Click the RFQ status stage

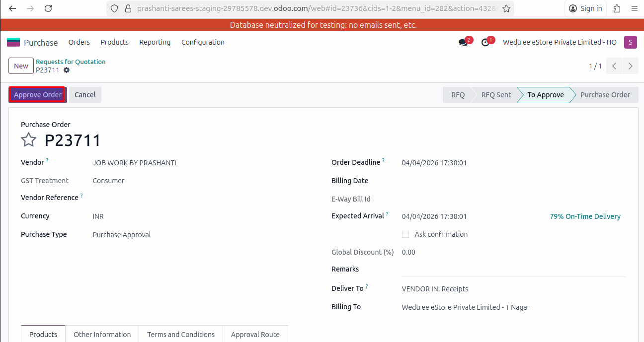458,95
